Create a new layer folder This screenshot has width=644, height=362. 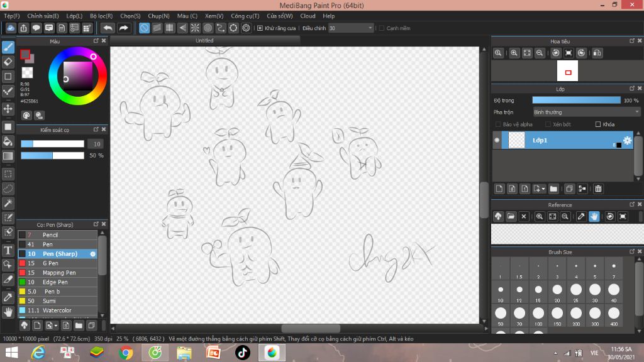pyautogui.click(x=553, y=189)
